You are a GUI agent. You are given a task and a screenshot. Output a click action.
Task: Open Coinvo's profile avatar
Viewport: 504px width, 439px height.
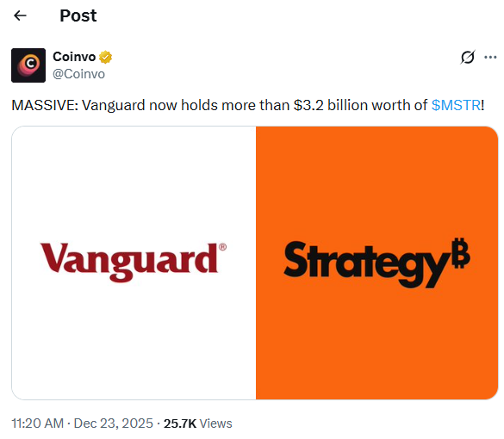[28, 65]
